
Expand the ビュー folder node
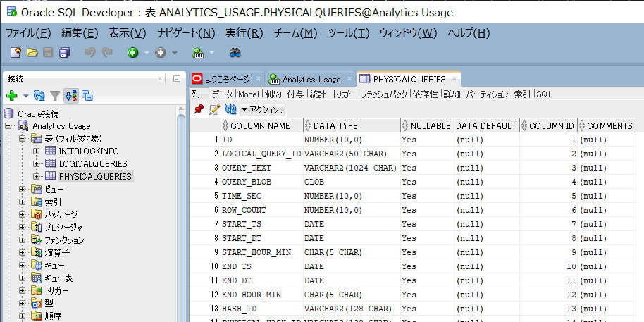tap(23, 190)
